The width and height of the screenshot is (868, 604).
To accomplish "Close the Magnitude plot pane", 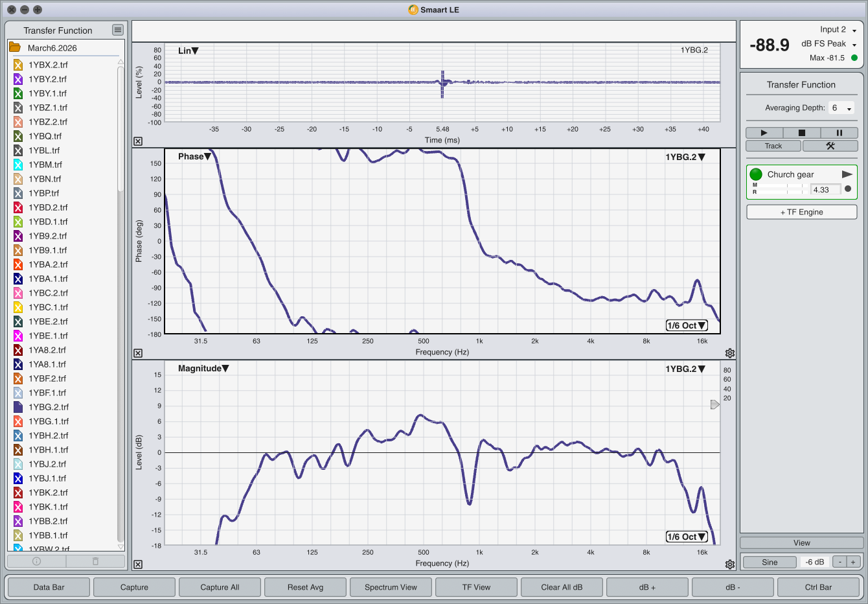I will coord(138,564).
